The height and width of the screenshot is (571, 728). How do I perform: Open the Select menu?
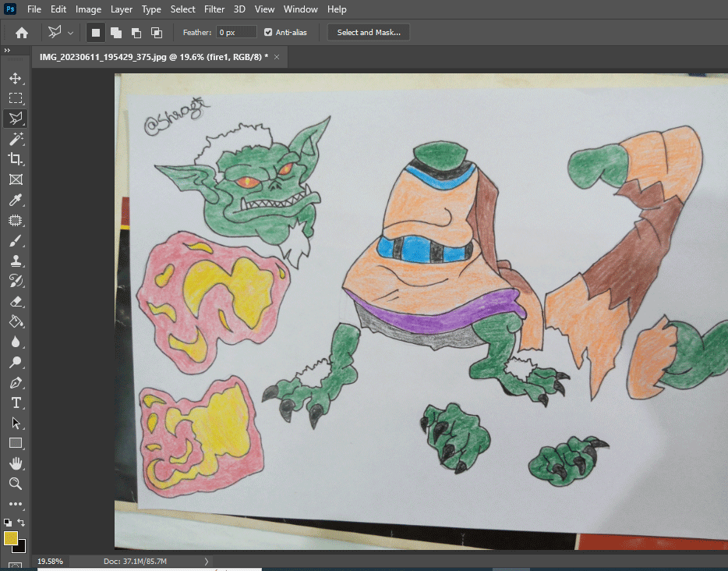click(x=182, y=9)
